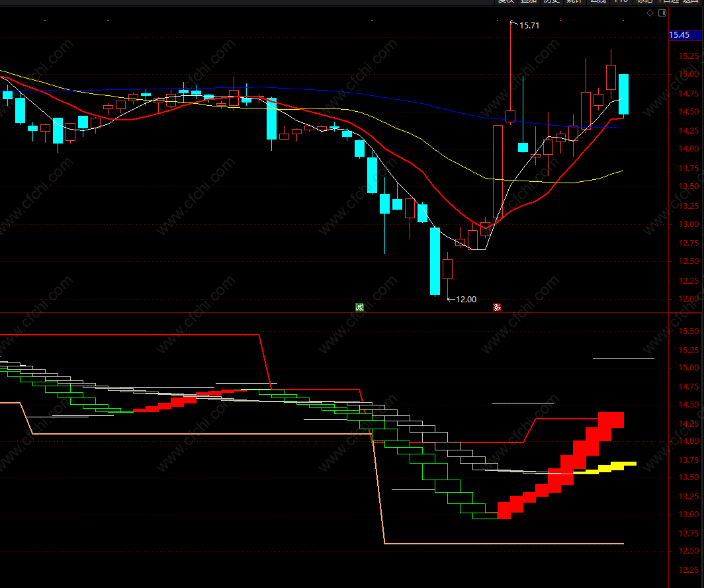This screenshot has width=704, height=588.
Task: Select the last cyan candlestick on the right
Action: [x=624, y=95]
